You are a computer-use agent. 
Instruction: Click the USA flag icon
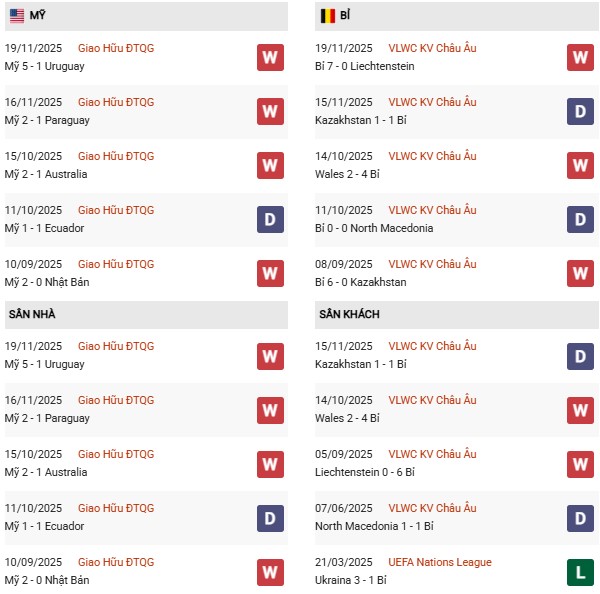point(19,16)
